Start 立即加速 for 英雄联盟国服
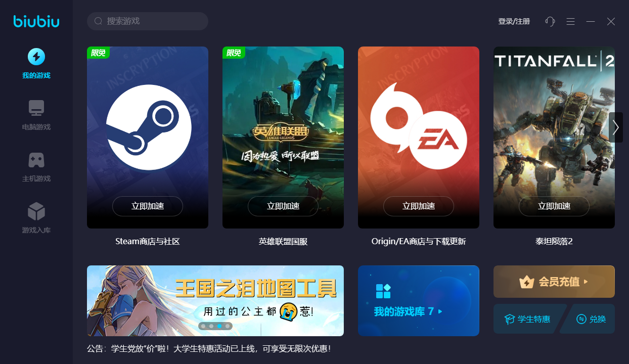The image size is (629, 364). [x=283, y=206]
